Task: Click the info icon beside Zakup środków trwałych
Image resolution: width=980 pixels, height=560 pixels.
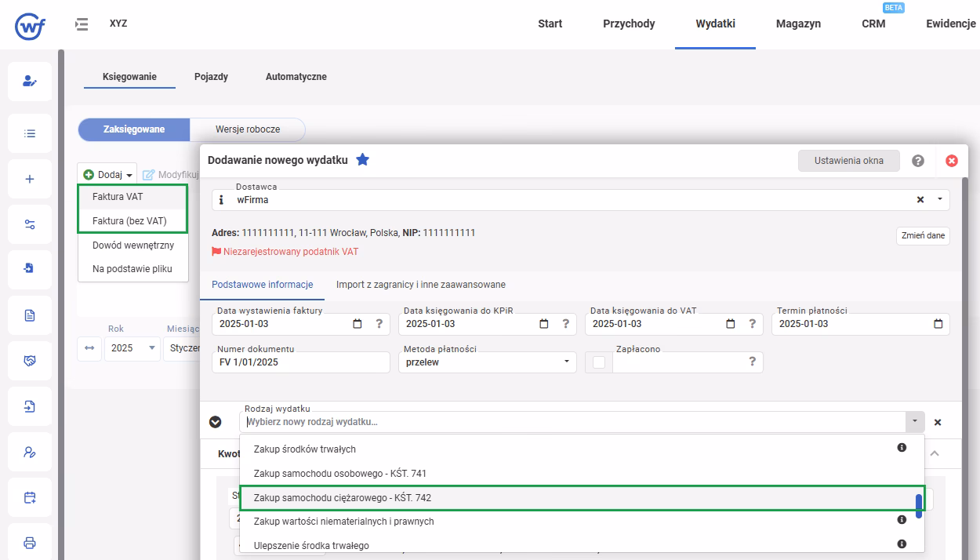Action: coord(902,448)
